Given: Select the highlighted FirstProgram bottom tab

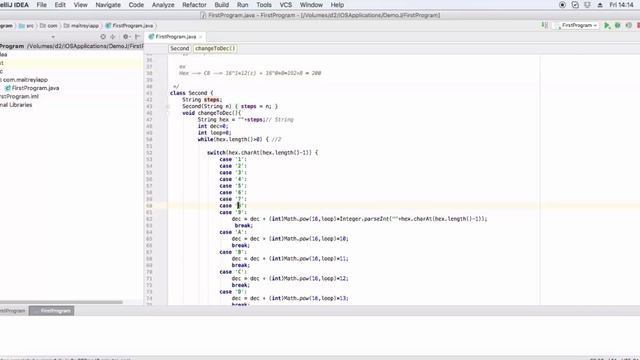Looking at the screenshot, I should 52,311.
